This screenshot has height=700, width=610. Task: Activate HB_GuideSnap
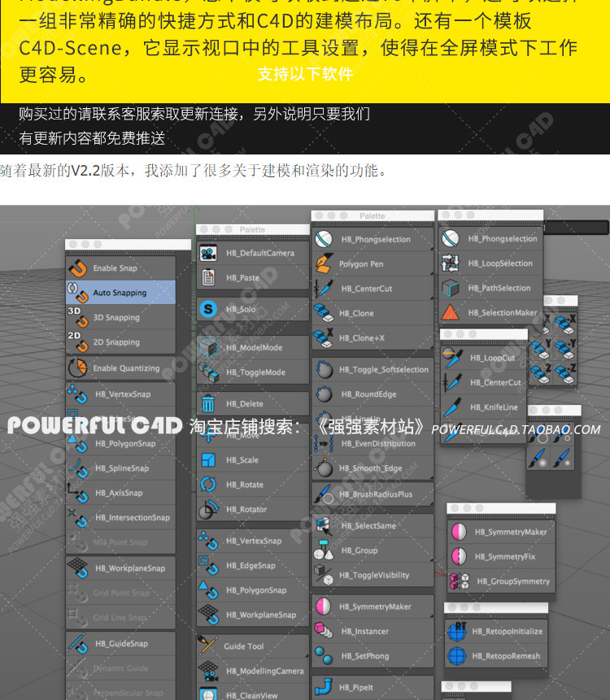[x=120, y=643]
